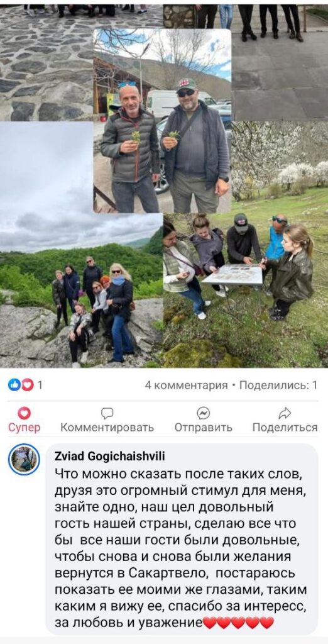Open photo of two men holding herbs

[163, 121]
